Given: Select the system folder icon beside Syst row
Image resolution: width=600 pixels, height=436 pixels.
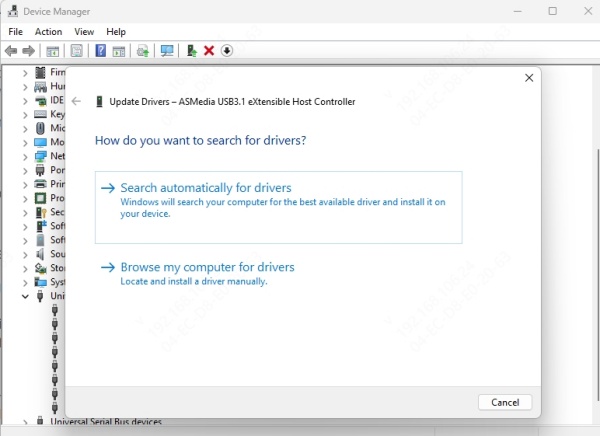Looking at the screenshot, I should coord(40,282).
